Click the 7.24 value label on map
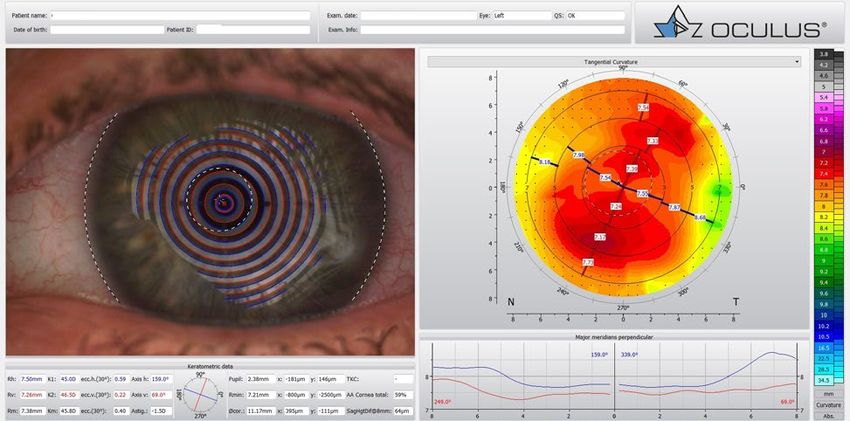The image size is (850, 421). (615, 207)
